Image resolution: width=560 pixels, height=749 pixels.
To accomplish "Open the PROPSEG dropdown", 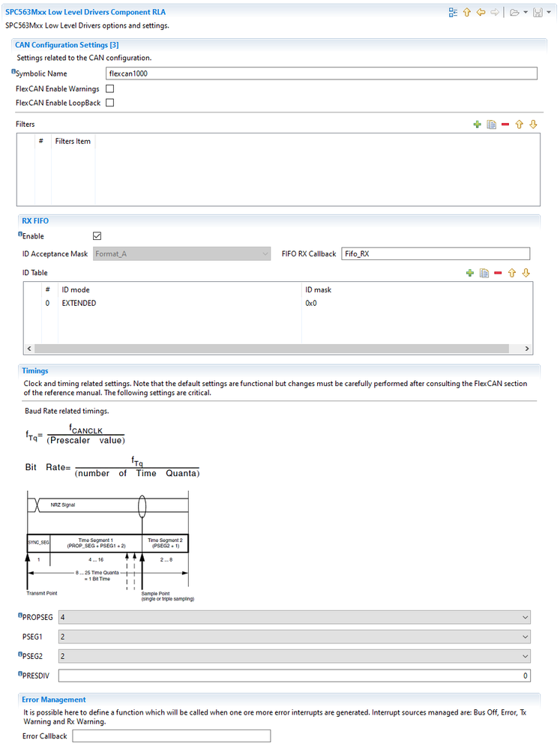I will (295, 617).
